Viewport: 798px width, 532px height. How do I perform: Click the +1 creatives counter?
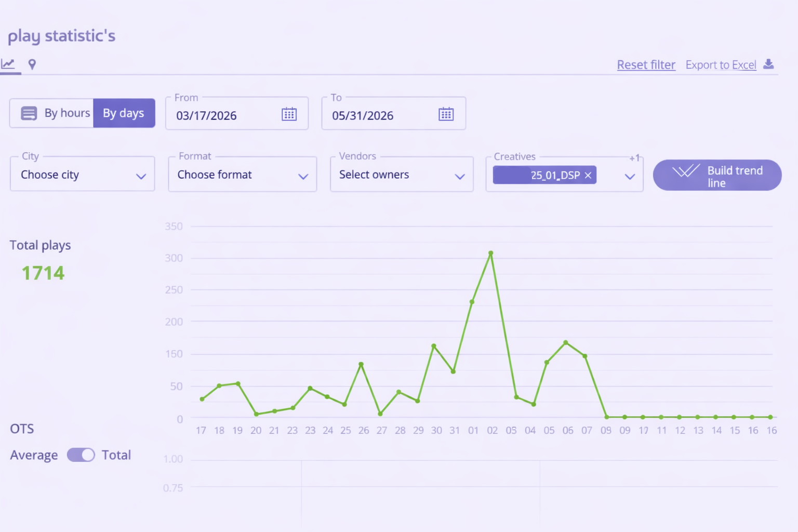pyautogui.click(x=634, y=158)
